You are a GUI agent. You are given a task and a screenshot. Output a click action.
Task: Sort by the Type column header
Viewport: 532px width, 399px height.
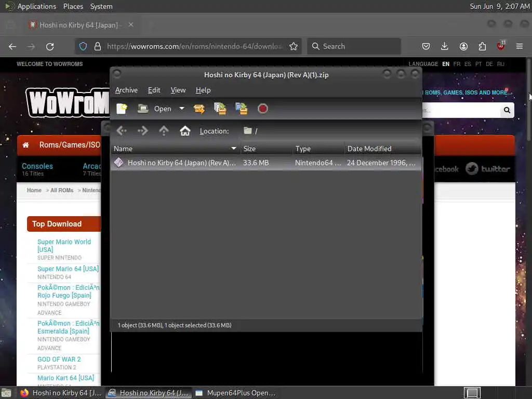(318, 149)
